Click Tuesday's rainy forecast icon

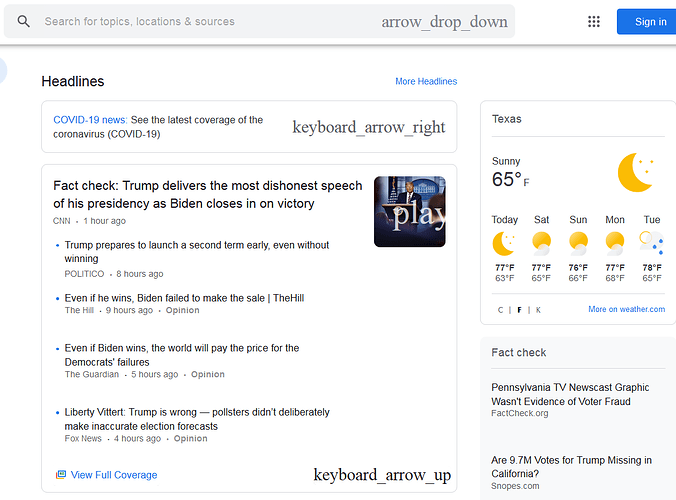tap(651, 243)
